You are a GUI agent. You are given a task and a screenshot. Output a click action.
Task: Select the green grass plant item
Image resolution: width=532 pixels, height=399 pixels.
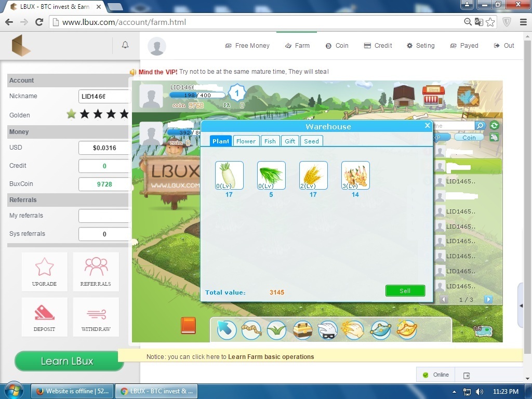click(x=271, y=176)
